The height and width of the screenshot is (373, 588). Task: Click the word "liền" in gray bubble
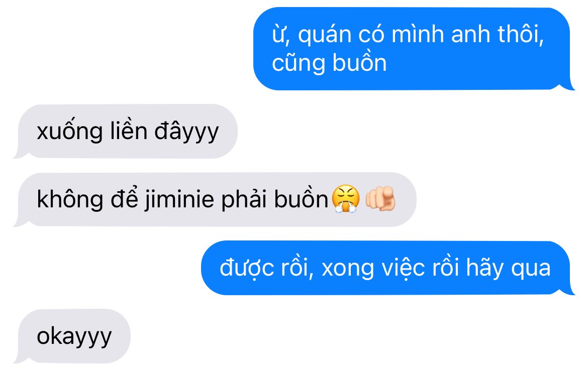coord(129,131)
